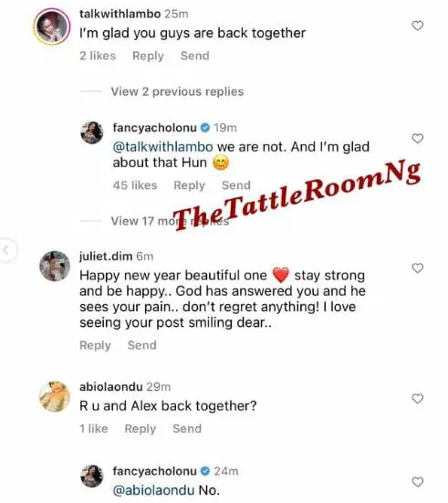
Task: Open abiolaondu's profile avatar
Action: pos(55,396)
